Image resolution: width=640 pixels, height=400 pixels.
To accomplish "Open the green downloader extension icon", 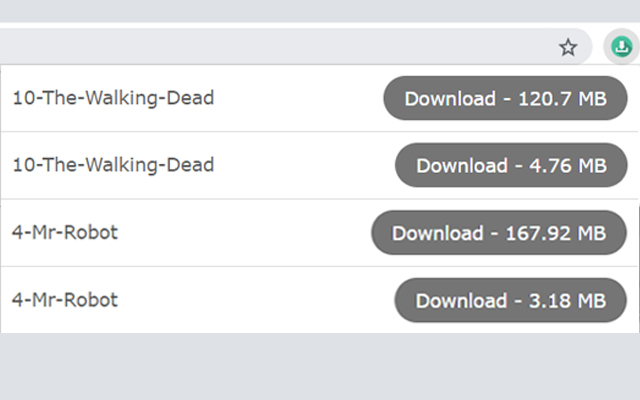I will 620,47.
